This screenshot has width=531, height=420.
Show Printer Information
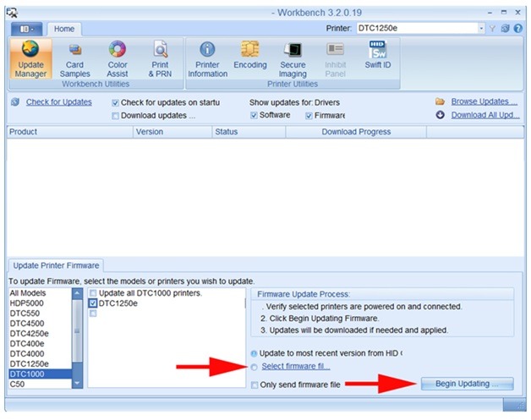(207, 59)
